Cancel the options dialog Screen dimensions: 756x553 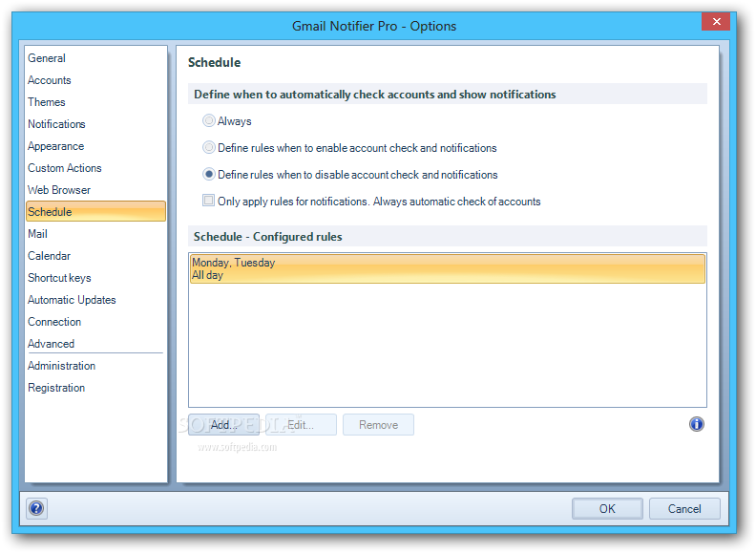click(684, 509)
